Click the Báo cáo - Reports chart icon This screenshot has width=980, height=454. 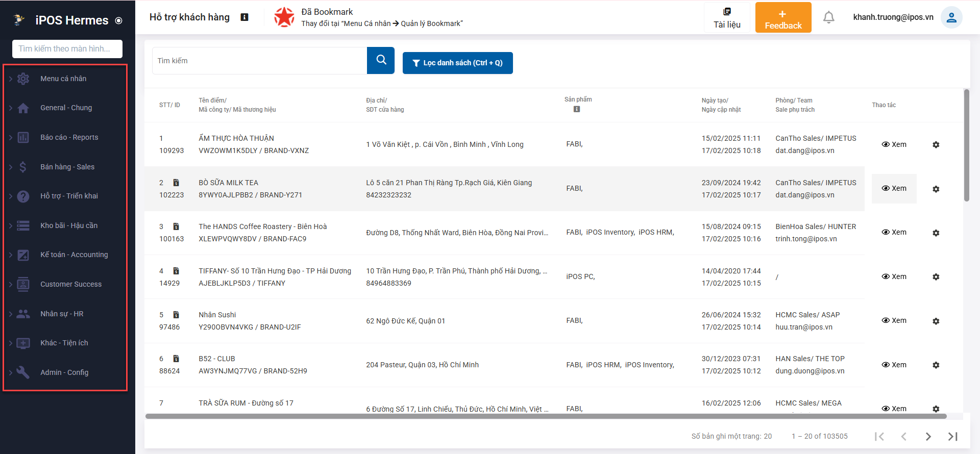coord(23,137)
